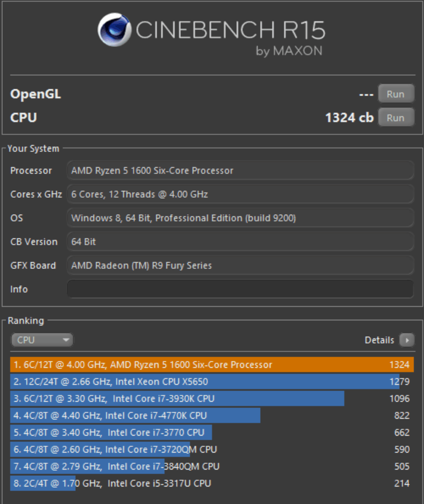Screen dimensions: 424x504
Task: Open the CPU ranking type dropdown
Action: click(42, 340)
